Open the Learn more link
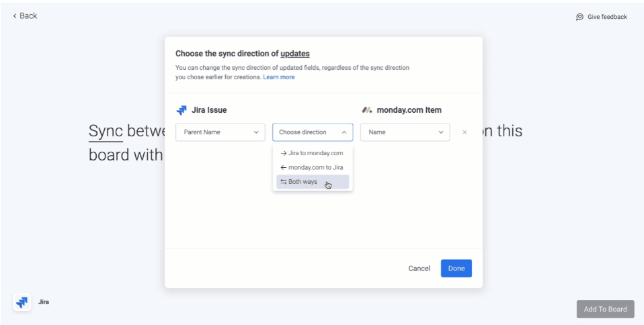Screen dimensions: 644x325 pyautogui.click(x=279, y=77)
